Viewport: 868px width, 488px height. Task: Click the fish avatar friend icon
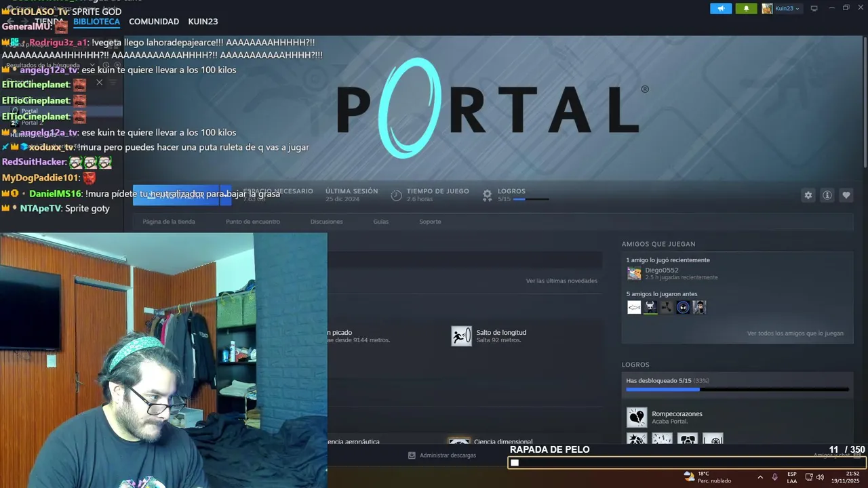[634, 307]
